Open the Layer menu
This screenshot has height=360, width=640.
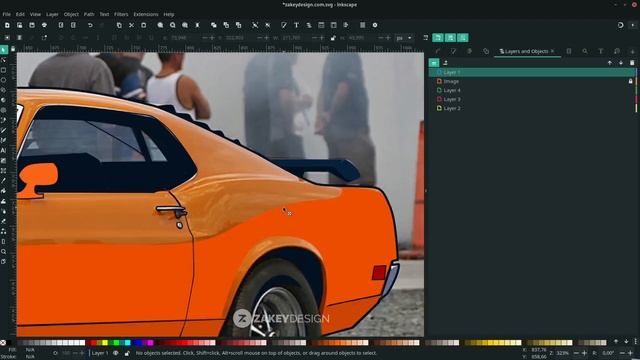pyautogui.click(x=52, y=14)
